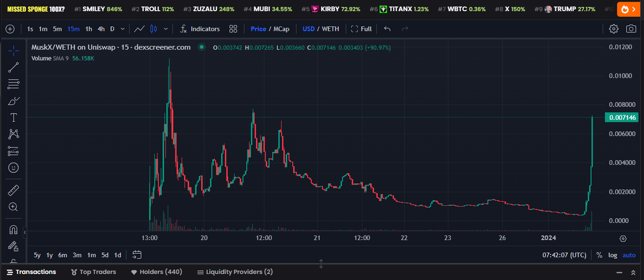Set interval to 1h
Screen dimensions: 644x280
pyautogui.click(x=89, y=29)
